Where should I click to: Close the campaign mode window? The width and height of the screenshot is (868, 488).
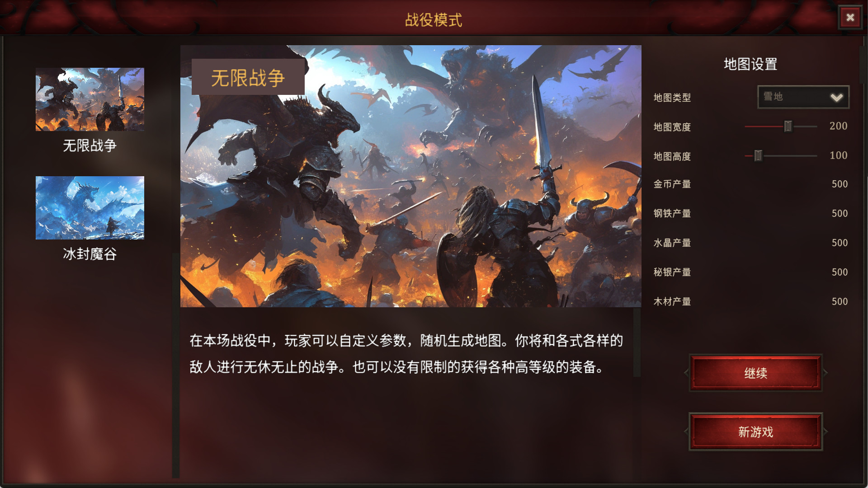pos(850,18)
